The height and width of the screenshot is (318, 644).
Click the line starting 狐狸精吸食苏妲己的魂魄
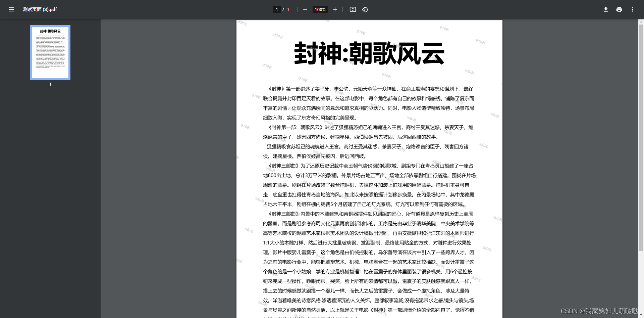(367, 146)
